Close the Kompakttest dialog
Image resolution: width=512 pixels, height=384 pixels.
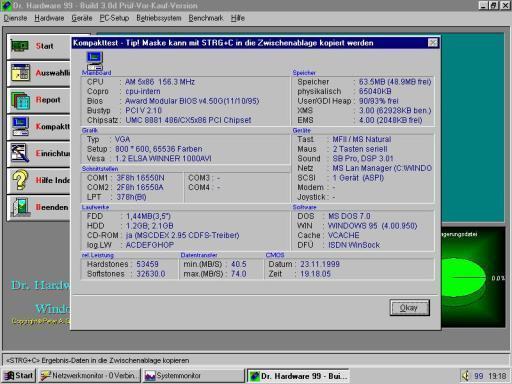coord(433,43)
